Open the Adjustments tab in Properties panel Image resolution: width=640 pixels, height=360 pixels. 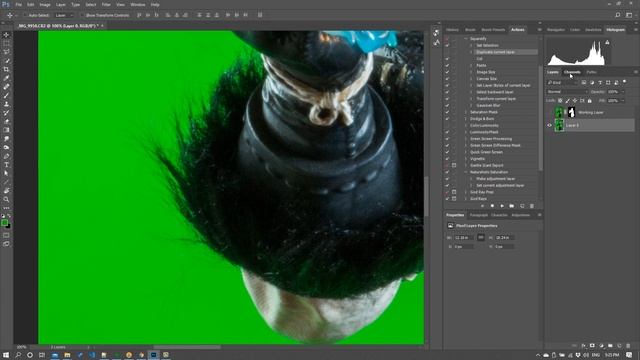coord(521,215)
